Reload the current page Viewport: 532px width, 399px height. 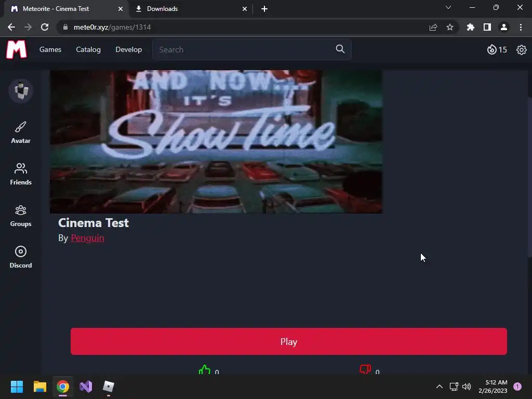[45, 27]
